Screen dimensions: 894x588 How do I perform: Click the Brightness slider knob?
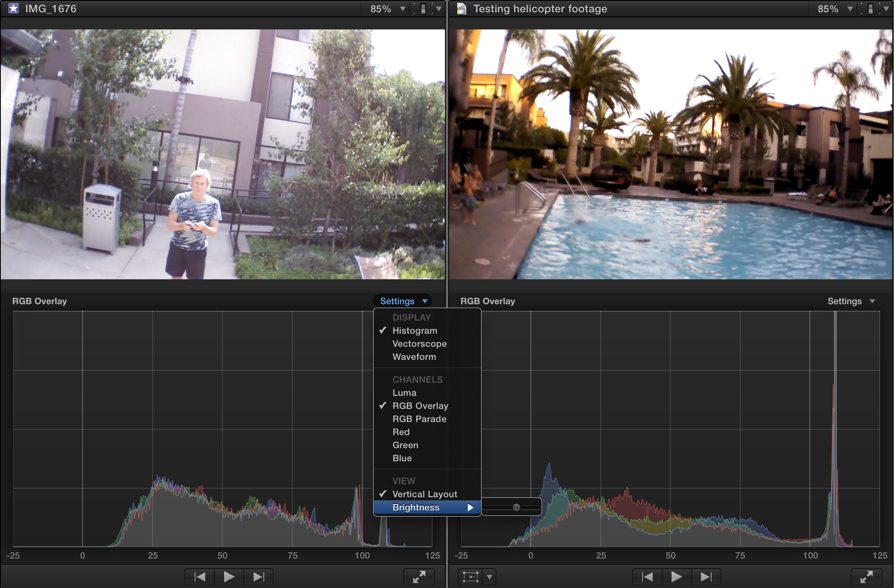517,507
